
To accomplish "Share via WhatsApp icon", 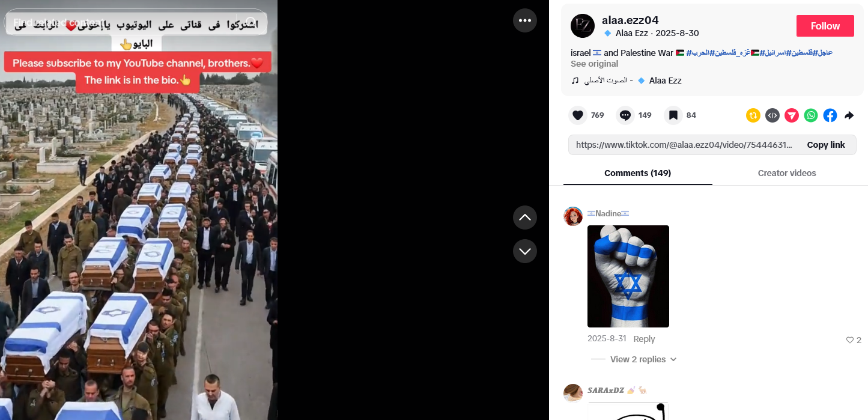I will click(x=811, y=115).
